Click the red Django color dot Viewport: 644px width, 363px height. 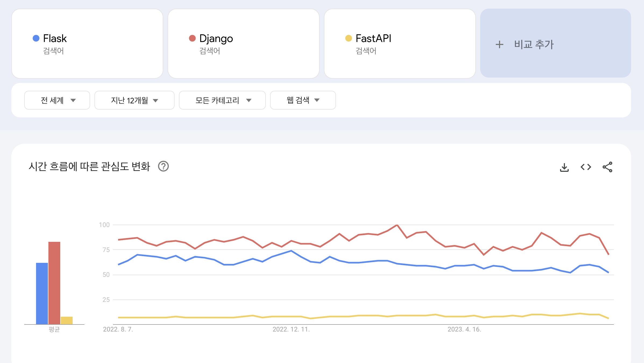[192, 38]
